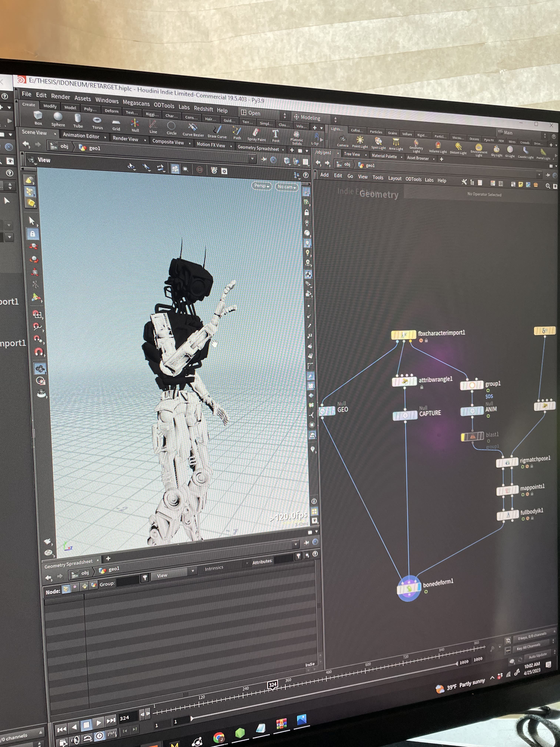Open the Redshift menu
The width and height of the screenshot is (560, 747).
203,108
